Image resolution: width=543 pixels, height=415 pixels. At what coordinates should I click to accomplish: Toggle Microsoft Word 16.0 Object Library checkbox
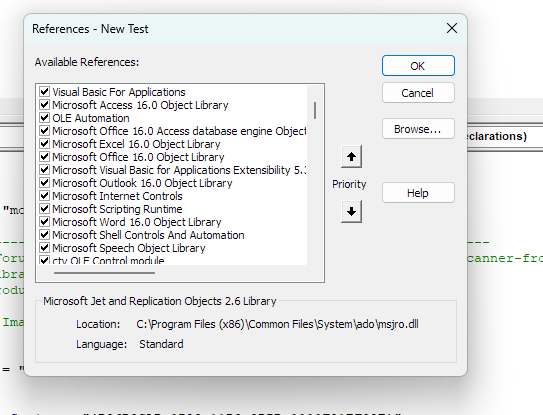44,222
